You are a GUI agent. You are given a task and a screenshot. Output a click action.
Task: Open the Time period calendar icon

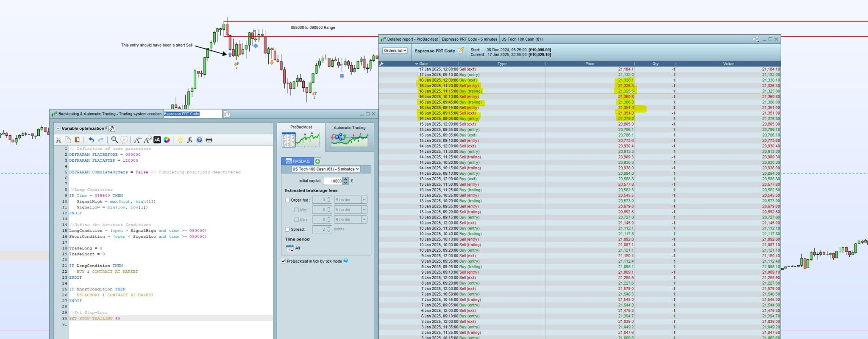point(289,248)
